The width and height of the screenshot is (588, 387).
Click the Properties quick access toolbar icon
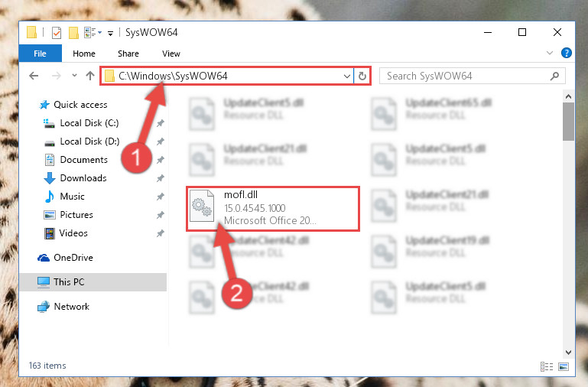[x=57, y=33]
